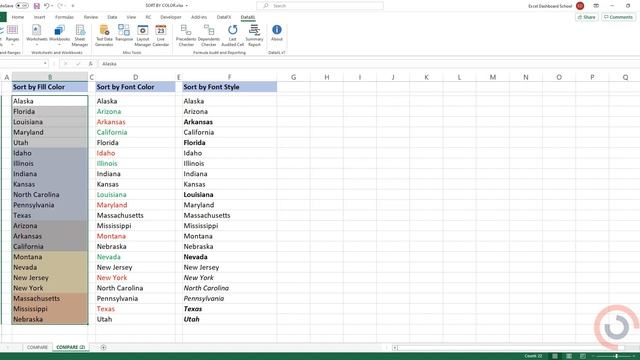This screenshot has height=360, width=640.
Task: Click the account profile avatar
Action: pos(580,6)
